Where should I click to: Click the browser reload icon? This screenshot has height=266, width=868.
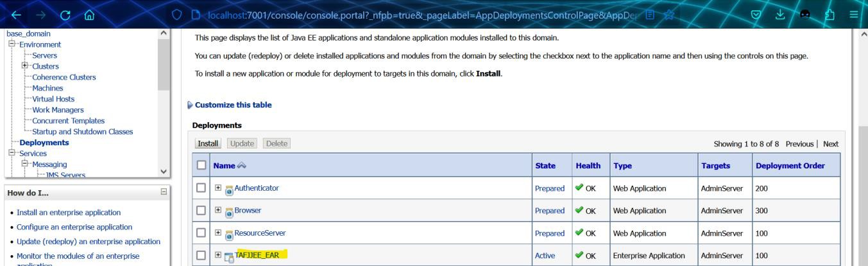(66, 12)
